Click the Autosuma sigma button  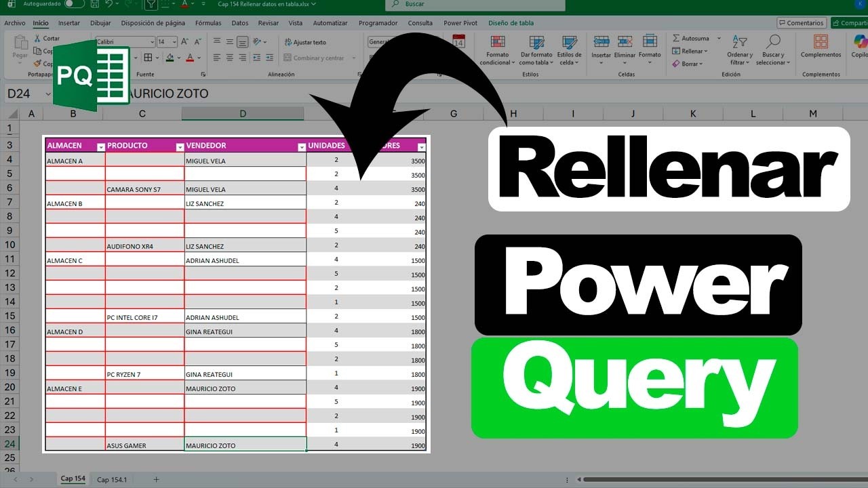tap(690, 39)
